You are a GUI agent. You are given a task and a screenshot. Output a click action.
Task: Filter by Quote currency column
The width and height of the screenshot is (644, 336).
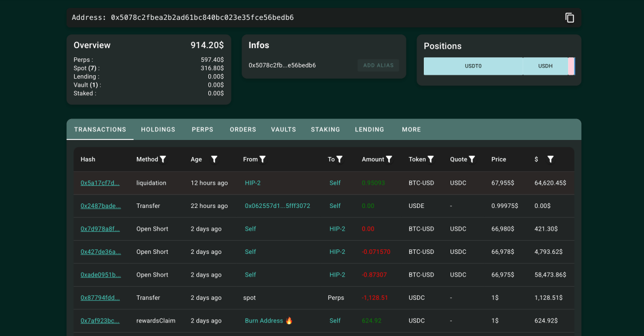[x=472, y=160]
